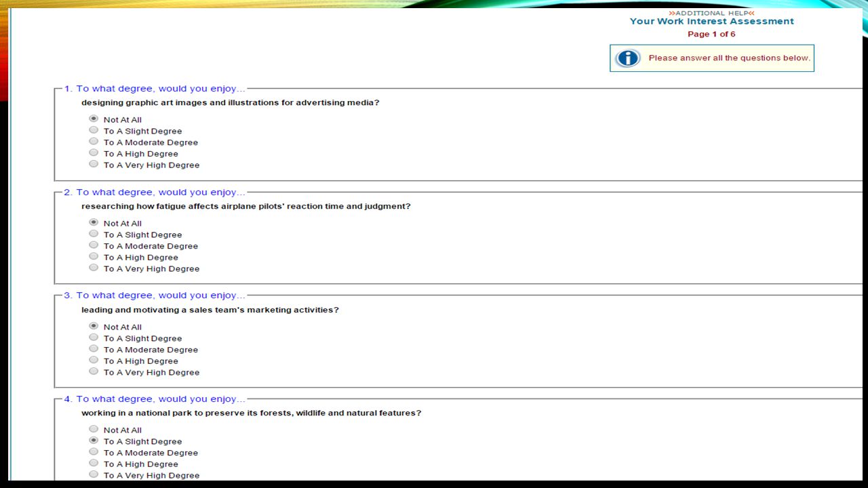
Task: Select To A High Degree for question 3
Action: (94, 361)
